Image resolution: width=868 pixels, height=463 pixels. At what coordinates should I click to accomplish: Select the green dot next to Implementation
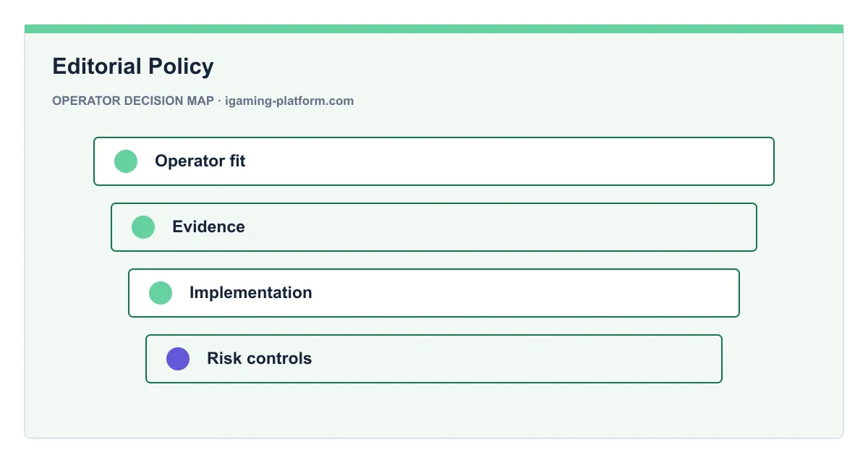click(x=161, y=293)
